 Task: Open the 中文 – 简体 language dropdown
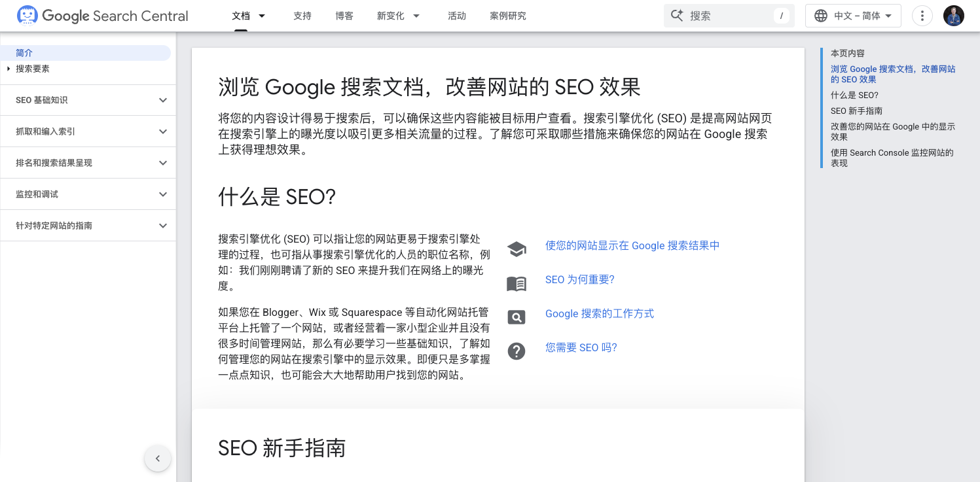853,16
